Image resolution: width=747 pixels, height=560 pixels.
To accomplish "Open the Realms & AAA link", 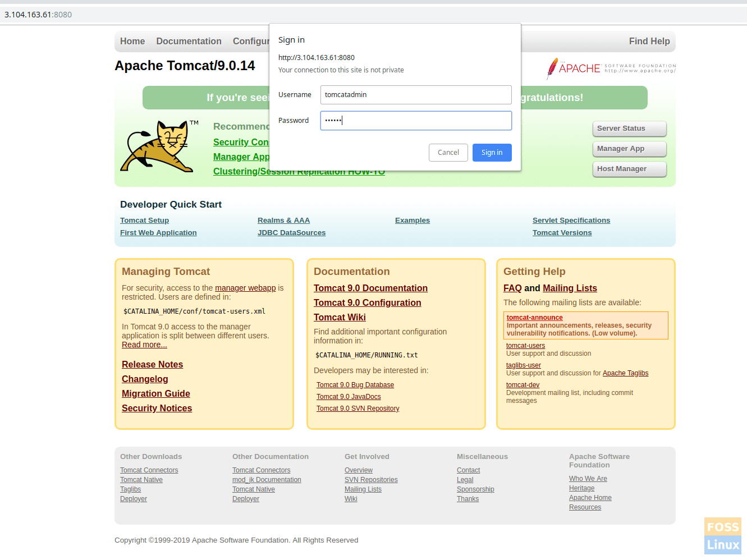I will (x=283, y=221).
